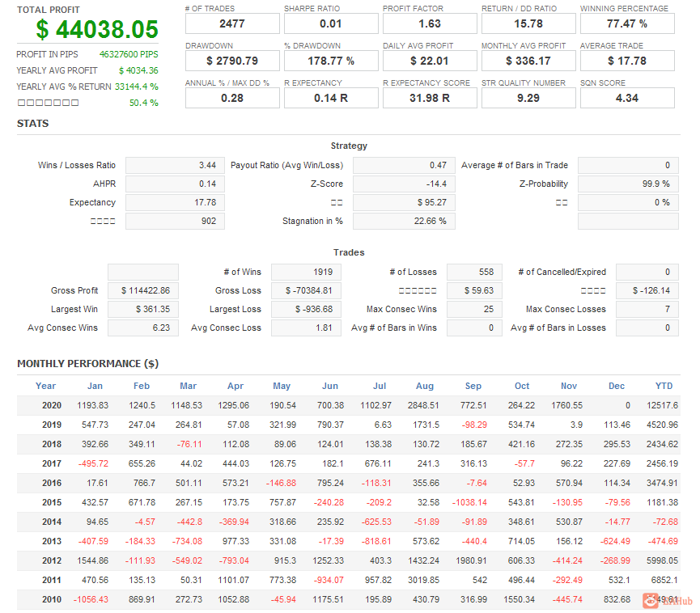The width and height of the screenshot is (700, 613).
Task: Select 2011 August value 3019.85
Action: coord(423,580)
